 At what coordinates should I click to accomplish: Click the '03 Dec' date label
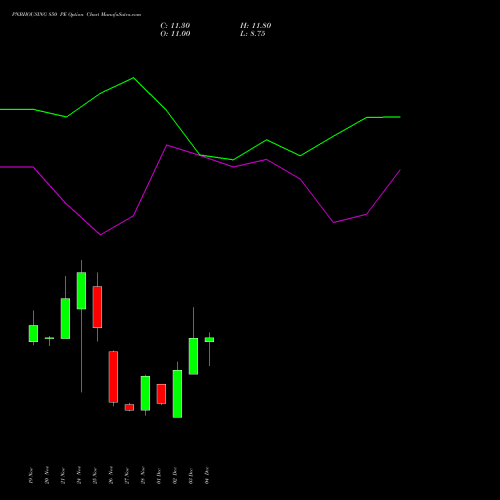click(x=191, y=476)
